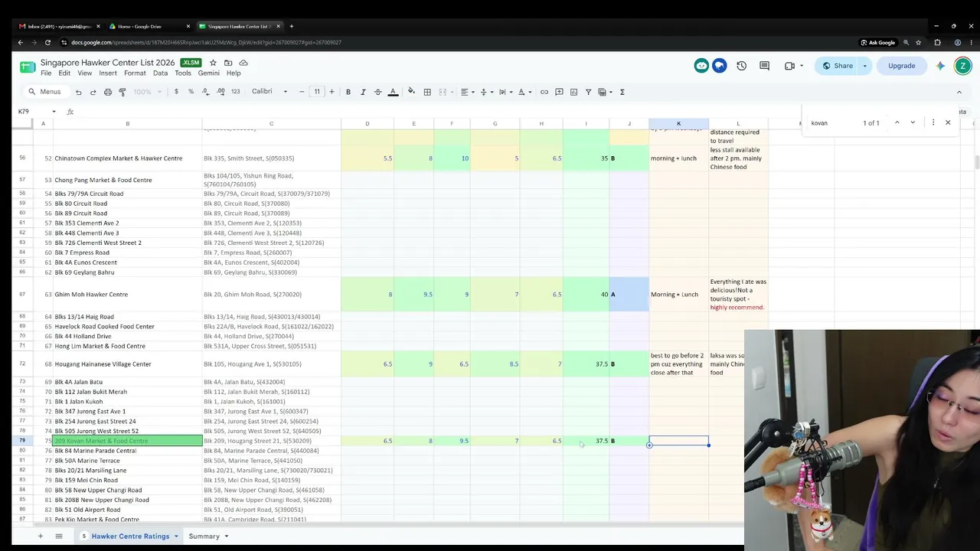Open the File menu
The width and height of the screenshot is (980, 551).
coord(46,73)
